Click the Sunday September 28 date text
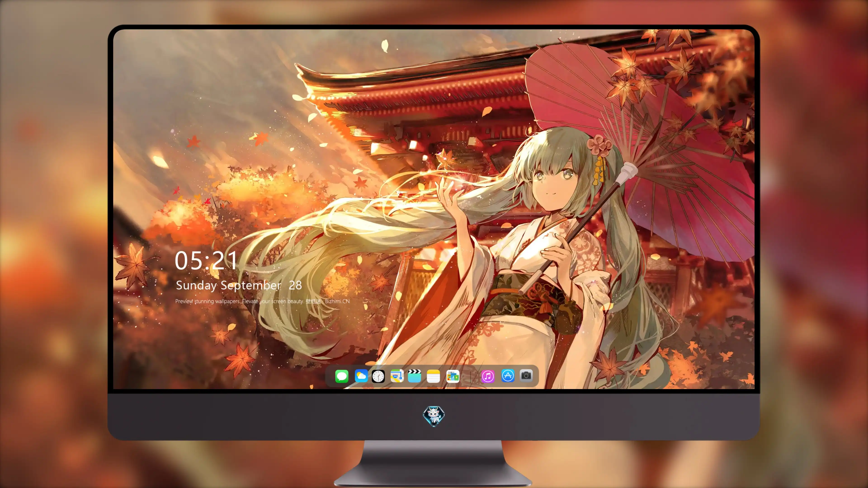Image resolution: width=868 pixels, height=488 pixels. tap(238, 285)
